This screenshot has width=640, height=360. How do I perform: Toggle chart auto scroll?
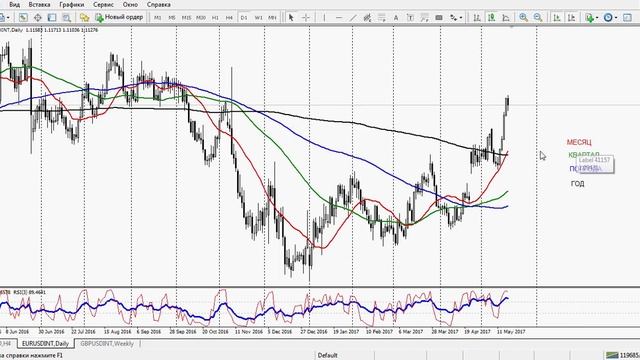[556, 18]
